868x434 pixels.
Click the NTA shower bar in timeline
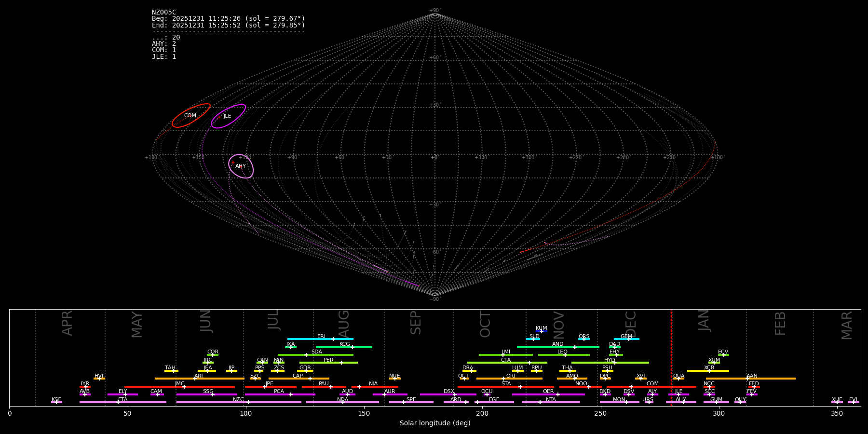point(551,402)
